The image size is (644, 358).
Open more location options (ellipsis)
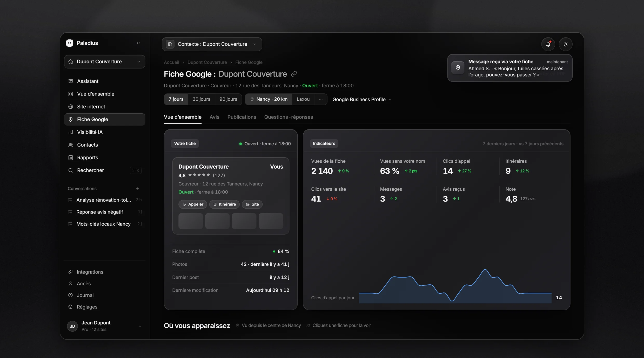click(321, 99)
